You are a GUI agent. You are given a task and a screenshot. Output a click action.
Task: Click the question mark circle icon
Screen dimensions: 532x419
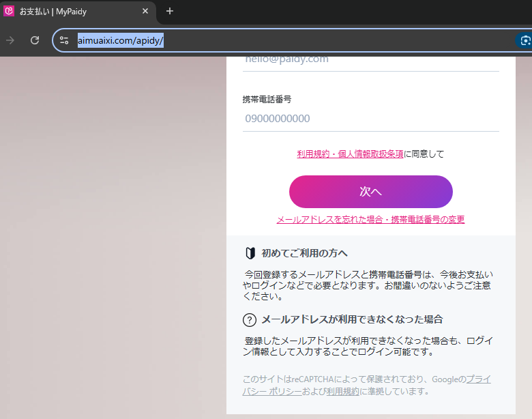coord(250,319)
